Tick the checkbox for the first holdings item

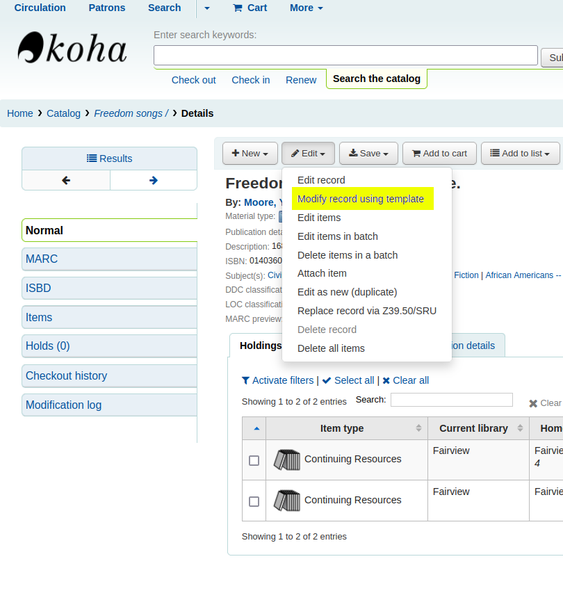[254, 460]
